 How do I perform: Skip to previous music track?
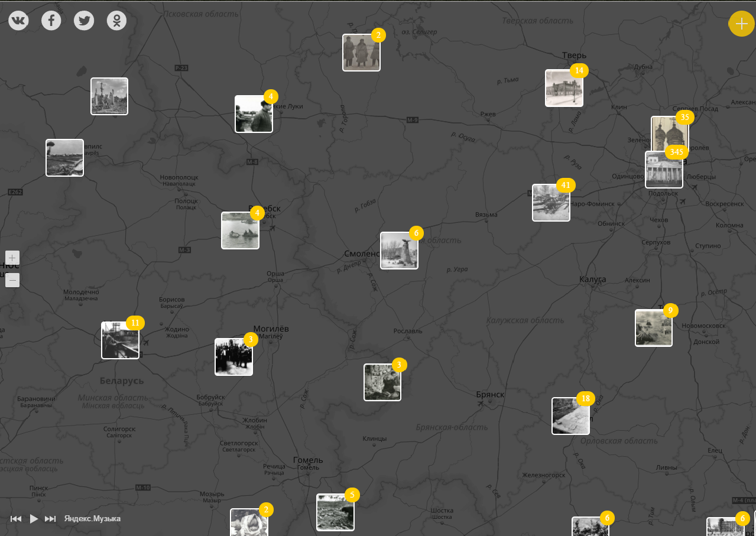16,519
